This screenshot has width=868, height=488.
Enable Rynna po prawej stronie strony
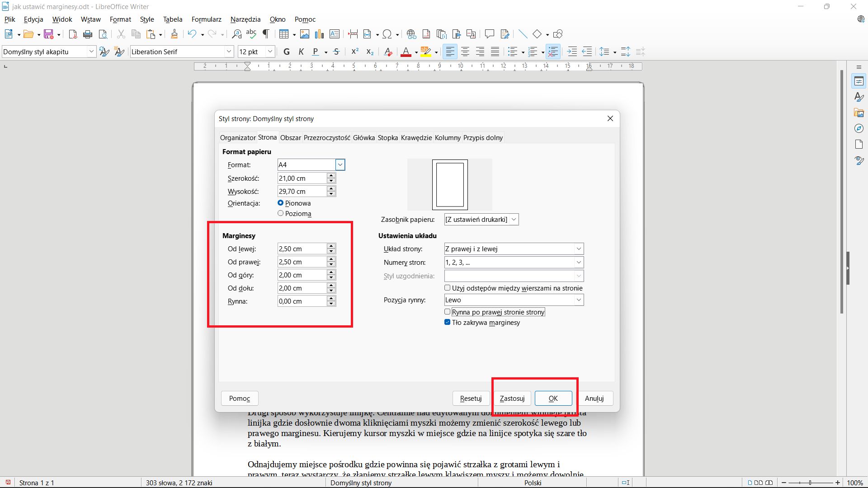pos(448,312)
